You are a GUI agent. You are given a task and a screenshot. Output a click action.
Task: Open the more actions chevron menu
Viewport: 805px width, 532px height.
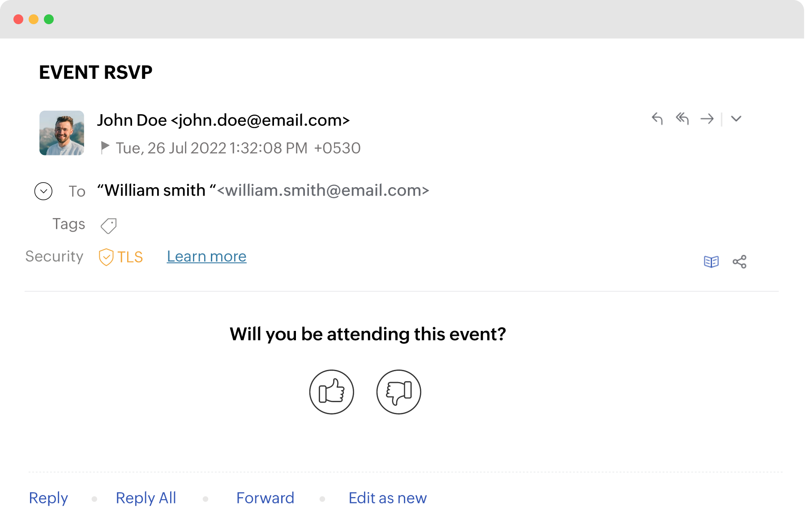736,119
